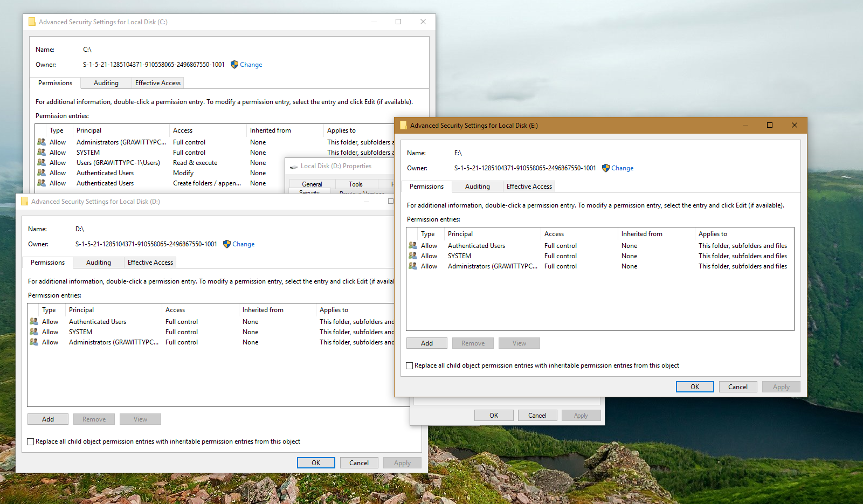Click the Add button in the D: security window

(48, 419)
